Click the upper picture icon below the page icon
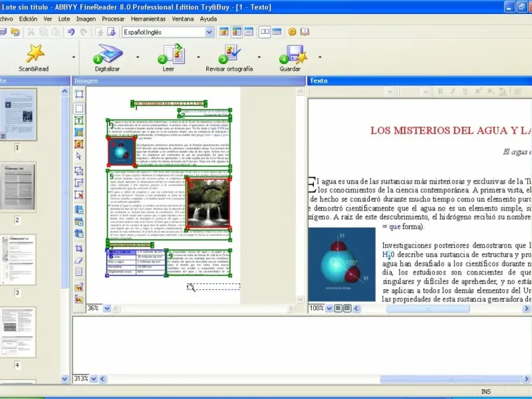This screenshot has height=399, width=532. click(x=79, y=287)
